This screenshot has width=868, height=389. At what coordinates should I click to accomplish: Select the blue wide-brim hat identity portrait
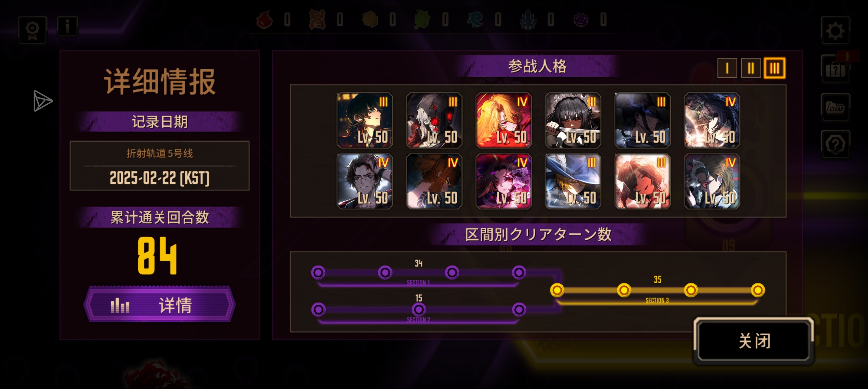[573, 181]
